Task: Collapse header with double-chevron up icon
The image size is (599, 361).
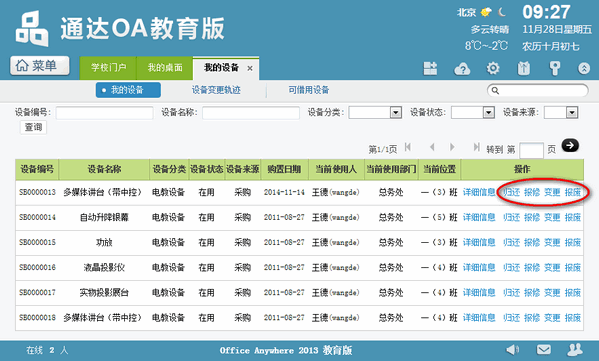Action: point(584,69)
